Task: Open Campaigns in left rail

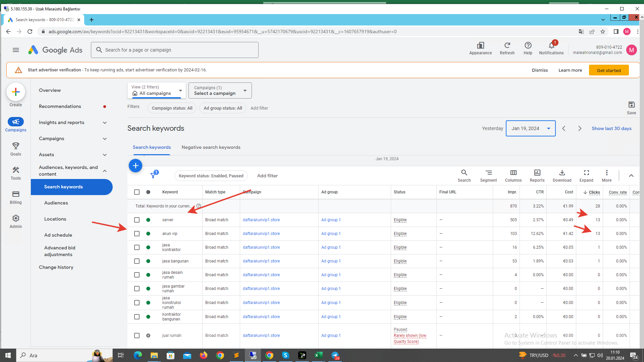Action: 16,125
